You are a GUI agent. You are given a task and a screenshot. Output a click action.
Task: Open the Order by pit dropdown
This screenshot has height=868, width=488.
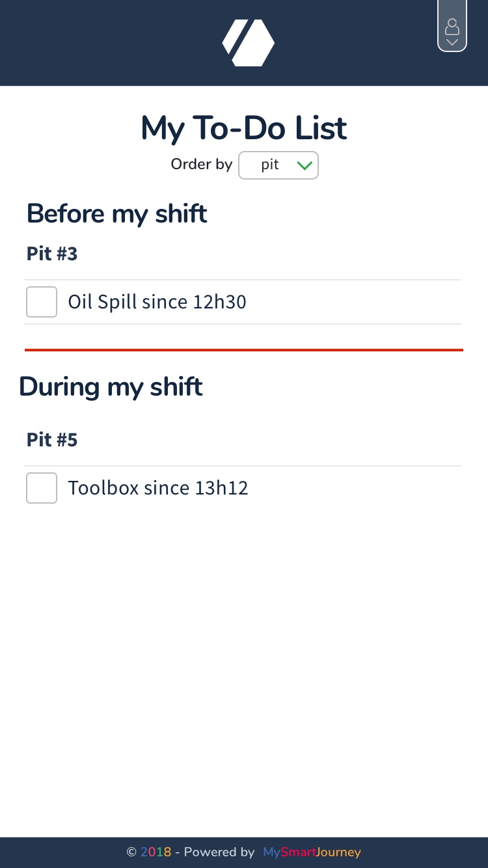(278, 165)
